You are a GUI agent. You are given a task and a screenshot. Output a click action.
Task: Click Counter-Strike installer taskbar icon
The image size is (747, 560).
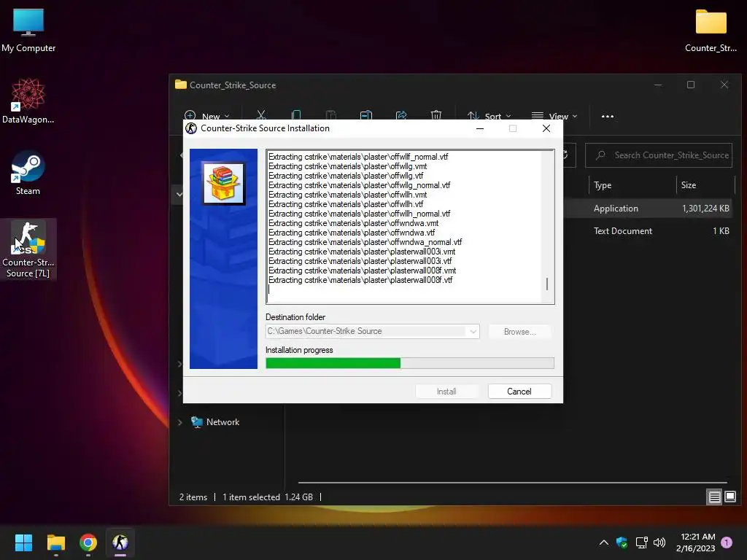[120, 542]
